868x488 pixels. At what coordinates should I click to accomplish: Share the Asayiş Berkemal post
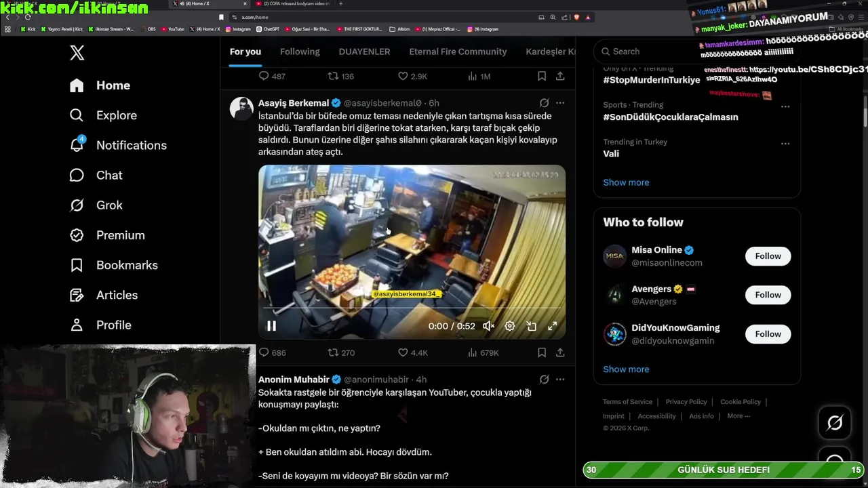pos(560,352)
